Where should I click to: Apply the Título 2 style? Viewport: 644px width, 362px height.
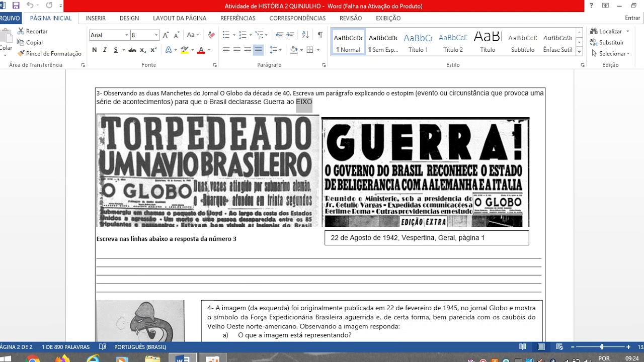(x=453, y=42)
